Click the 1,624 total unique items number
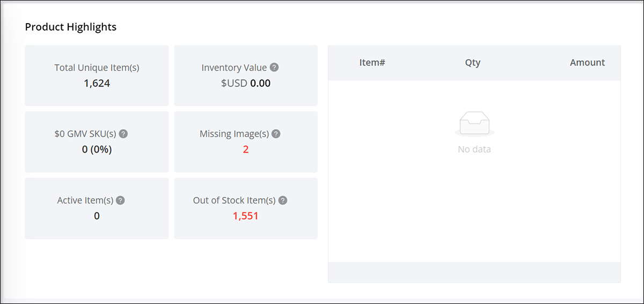Screen dimensions: 644x304 pos(97,83)
